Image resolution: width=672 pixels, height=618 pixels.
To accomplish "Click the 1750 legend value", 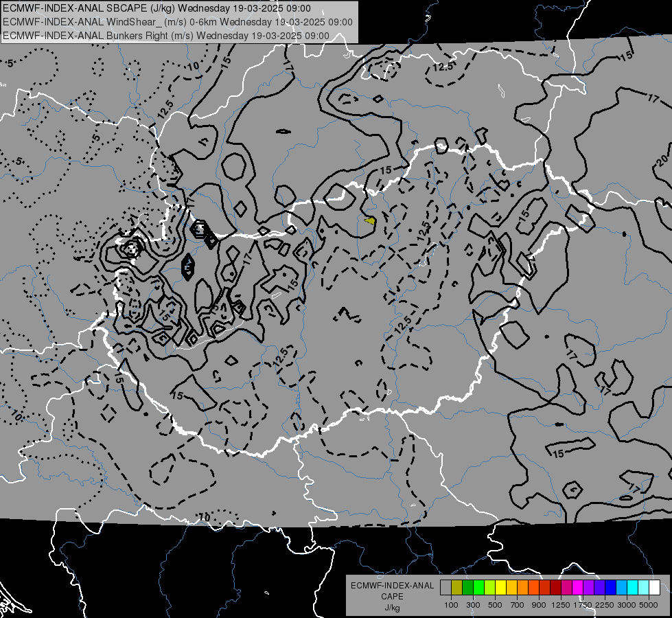I will 583,605.
